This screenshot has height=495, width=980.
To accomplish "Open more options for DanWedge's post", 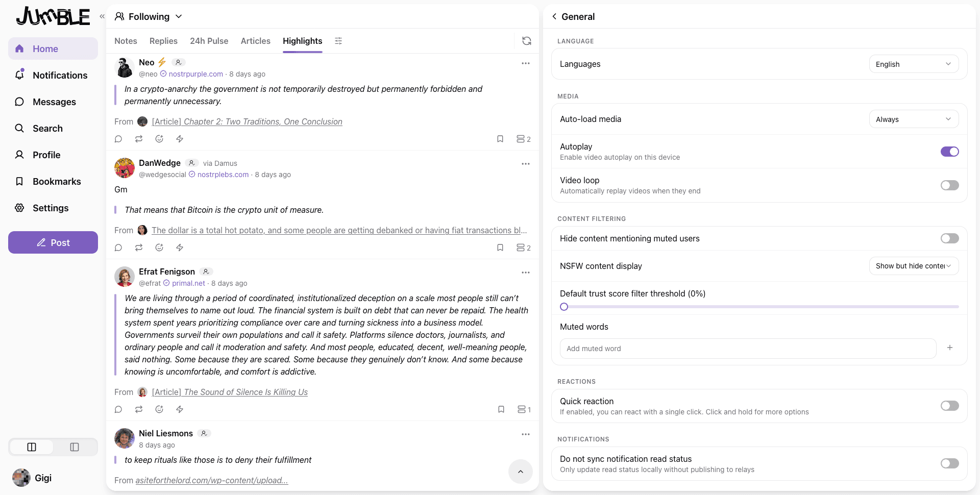I will 526,164.
